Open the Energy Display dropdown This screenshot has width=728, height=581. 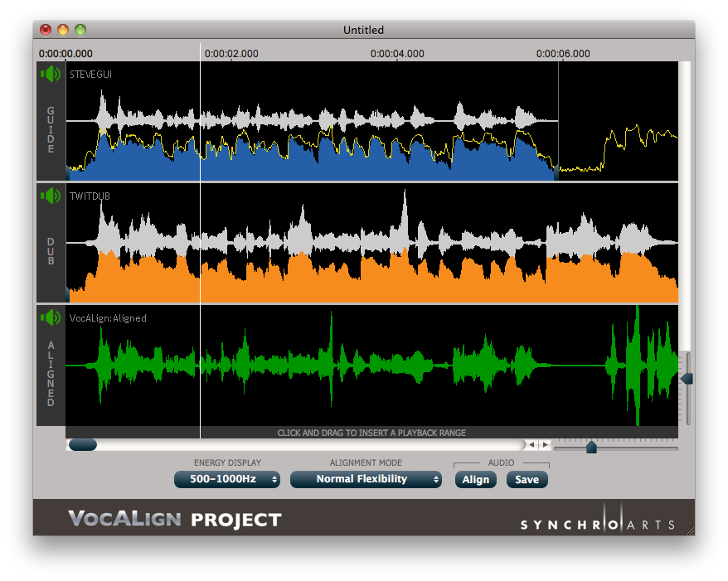(x=227, y=479)
